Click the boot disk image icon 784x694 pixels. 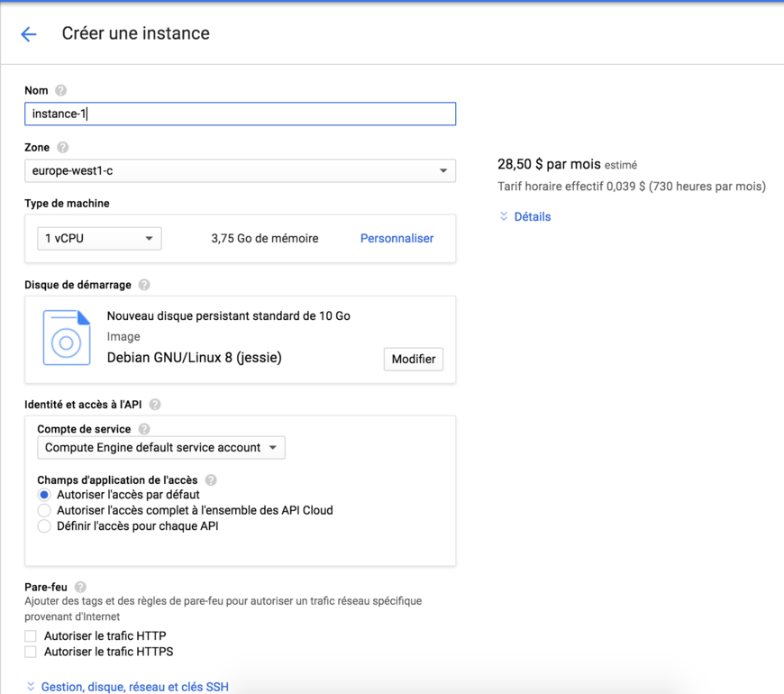(67, 339)
